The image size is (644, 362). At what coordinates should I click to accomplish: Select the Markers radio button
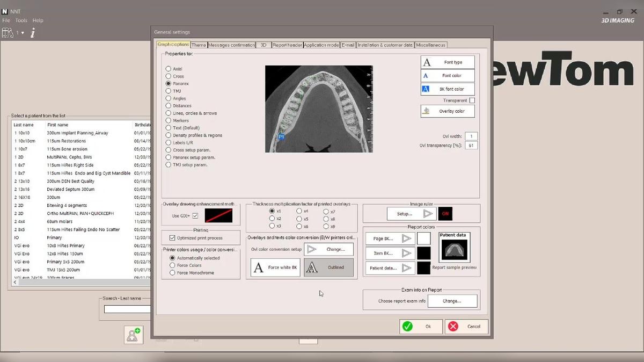169,121
